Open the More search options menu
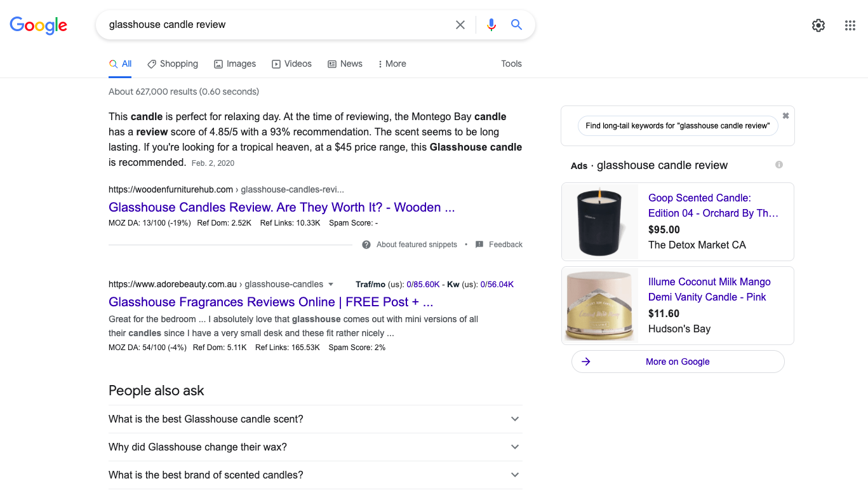Viewport: 868px width, 495px height. pyautogui.click(x=392, y=64)
